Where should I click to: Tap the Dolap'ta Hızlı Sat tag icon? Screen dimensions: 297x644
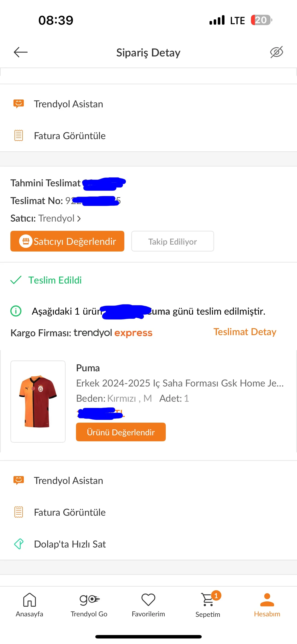[19, 544]
